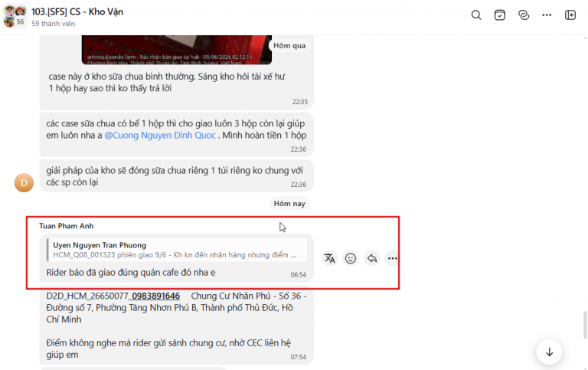Toggle the side panel icon in header
The image size is (588, 370).
tap(570, 15)
